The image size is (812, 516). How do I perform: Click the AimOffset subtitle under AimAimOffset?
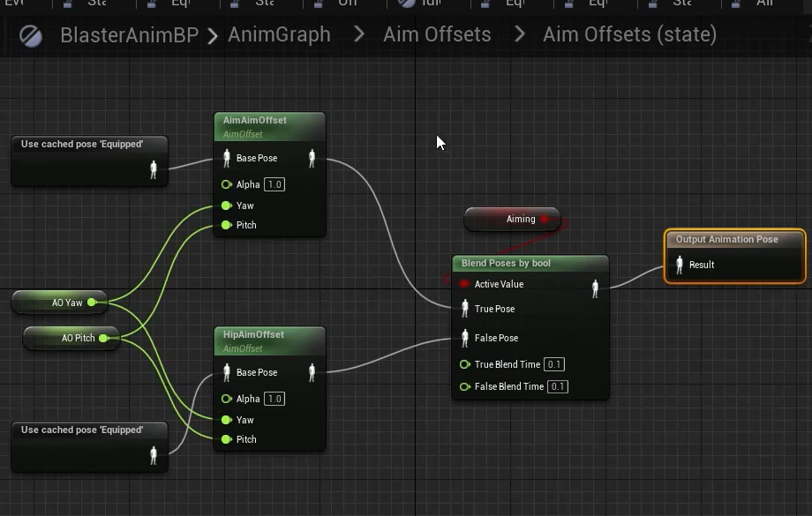click(x=243, y=135)
